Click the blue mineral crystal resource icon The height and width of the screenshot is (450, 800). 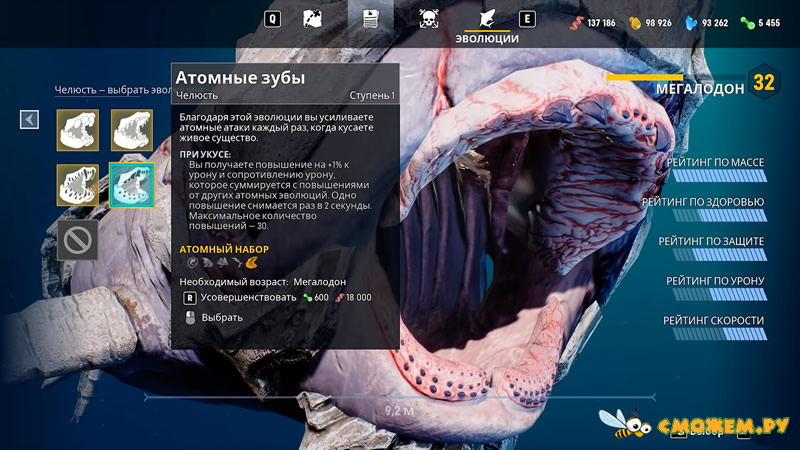[691, 23]
